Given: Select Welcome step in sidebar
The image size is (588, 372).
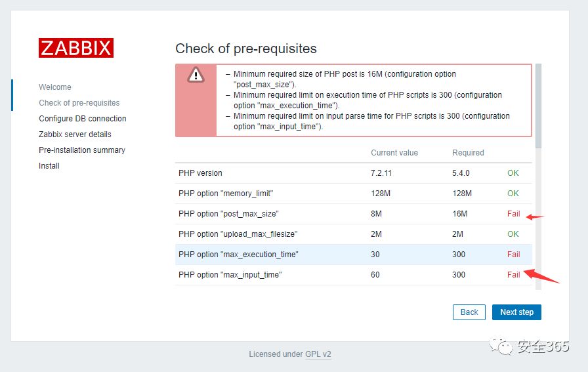Looking at the screenshot, I should click(x=55, y=87).
